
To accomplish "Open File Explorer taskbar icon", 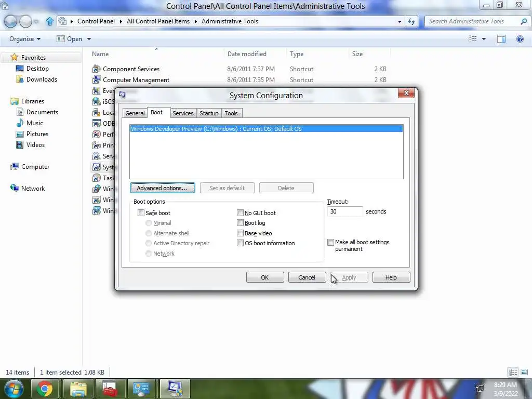I will point(78,389).
